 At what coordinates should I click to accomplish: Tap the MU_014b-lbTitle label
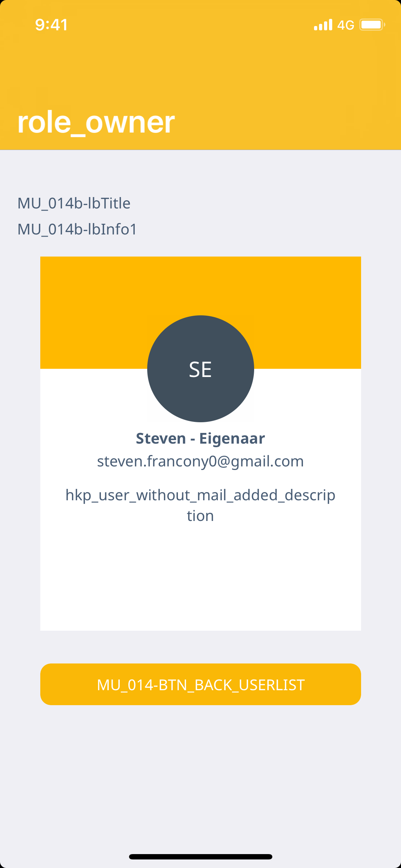point(74,203)
